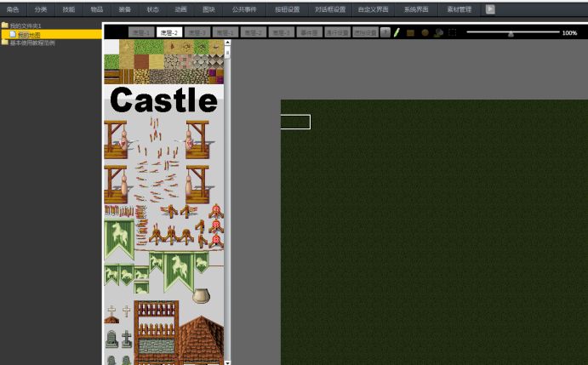Pick the clay pot tile
Viewport: 588px width, 365px height.
(201, 295)
